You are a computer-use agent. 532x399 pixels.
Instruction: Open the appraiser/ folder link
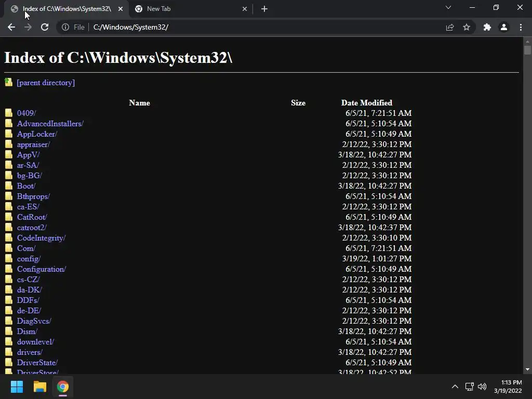pos(33,144)
